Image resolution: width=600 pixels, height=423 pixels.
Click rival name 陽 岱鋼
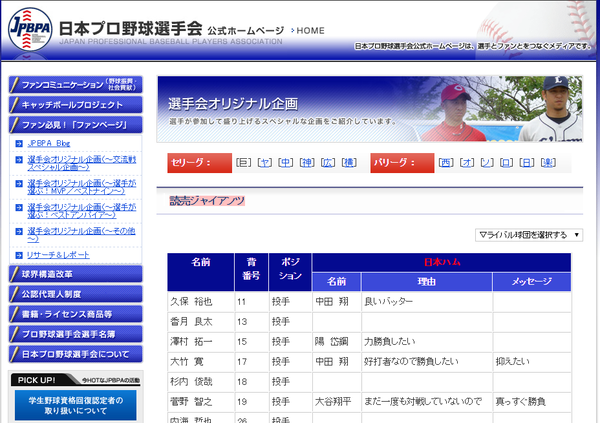tap(331, 341)
